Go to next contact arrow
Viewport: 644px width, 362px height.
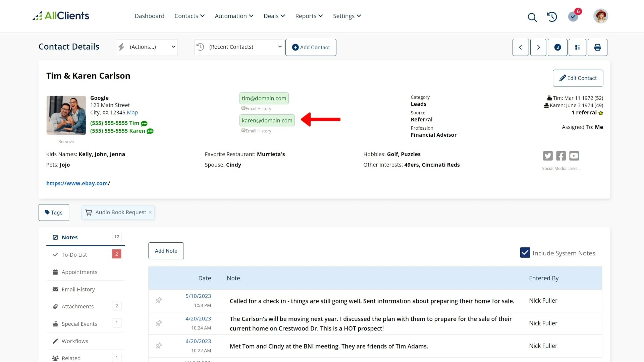point(538,47)
